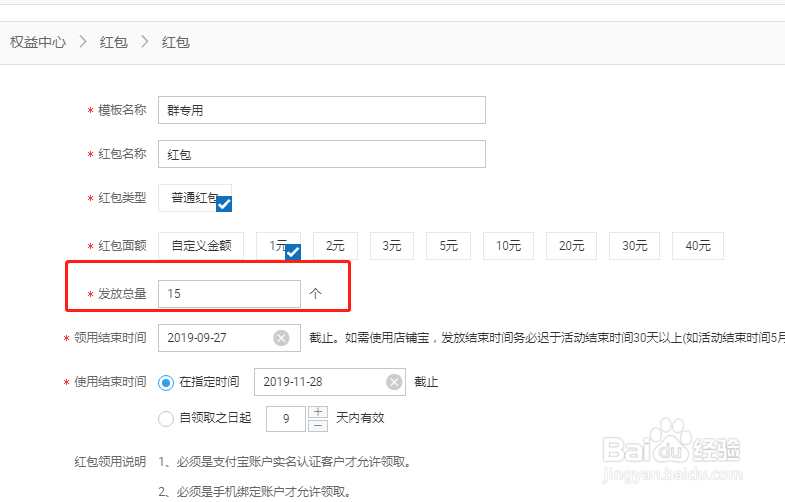Open the last 红包 breadcrumb item
Viewport: 785px width, 502px height.
point(176,42)
